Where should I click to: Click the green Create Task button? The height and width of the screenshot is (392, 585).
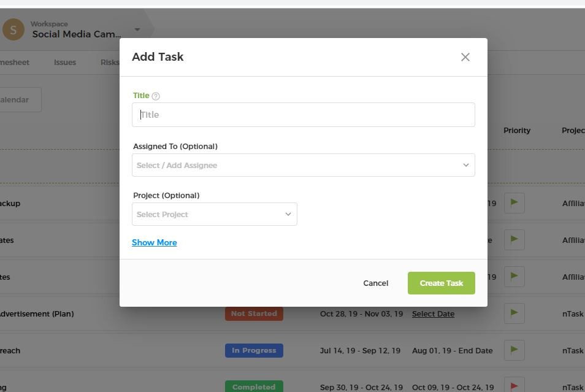click(441, 283)
